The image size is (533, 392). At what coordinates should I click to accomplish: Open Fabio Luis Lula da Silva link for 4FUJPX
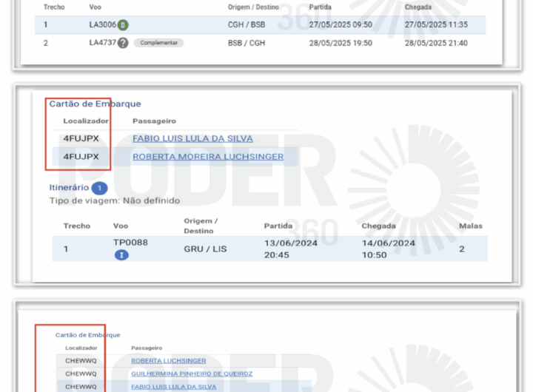(x=192, y=138)
